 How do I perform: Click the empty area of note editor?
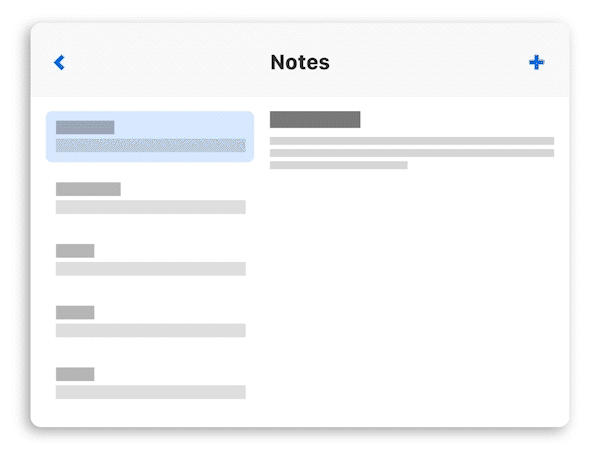click(x=411, y=300)
